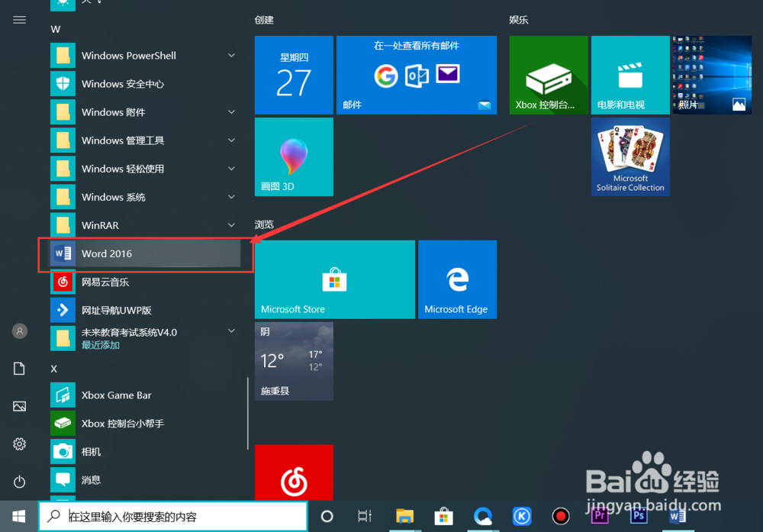763x532 pixels.
Task: Click the 娱乐 group heading
Action: 519,20
